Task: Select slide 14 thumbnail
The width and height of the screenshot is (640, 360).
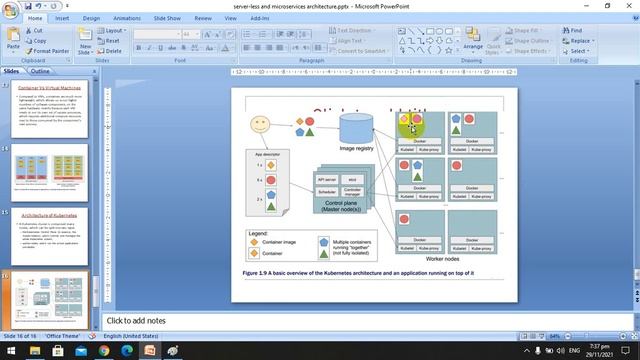Action: click(49, 173)
